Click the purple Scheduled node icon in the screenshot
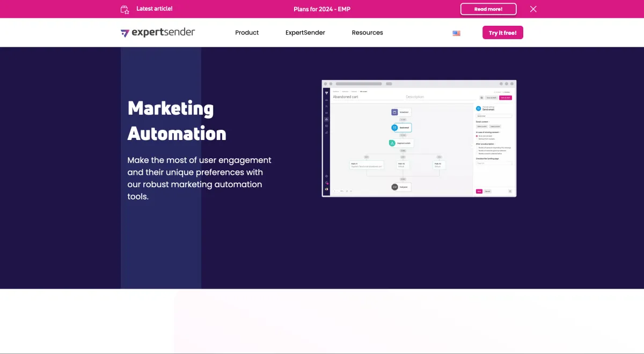This screenshot has height=354, width=644. 394,112
